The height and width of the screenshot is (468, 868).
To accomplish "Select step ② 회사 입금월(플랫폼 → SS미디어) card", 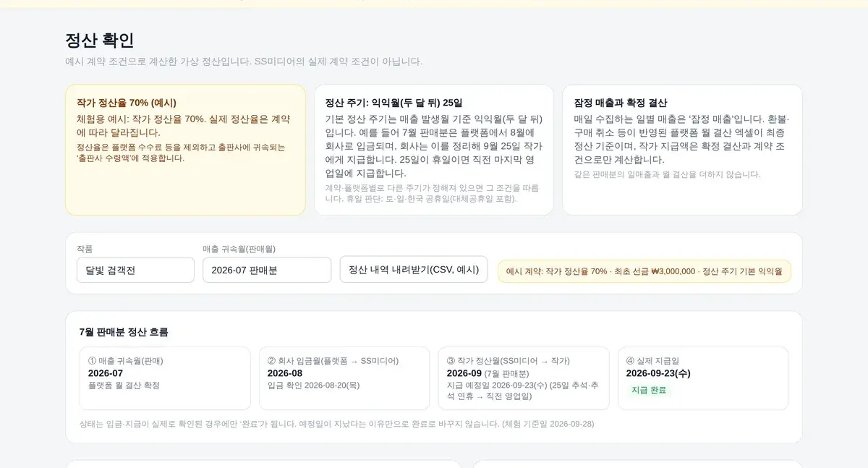I will (x=344, y=378).
